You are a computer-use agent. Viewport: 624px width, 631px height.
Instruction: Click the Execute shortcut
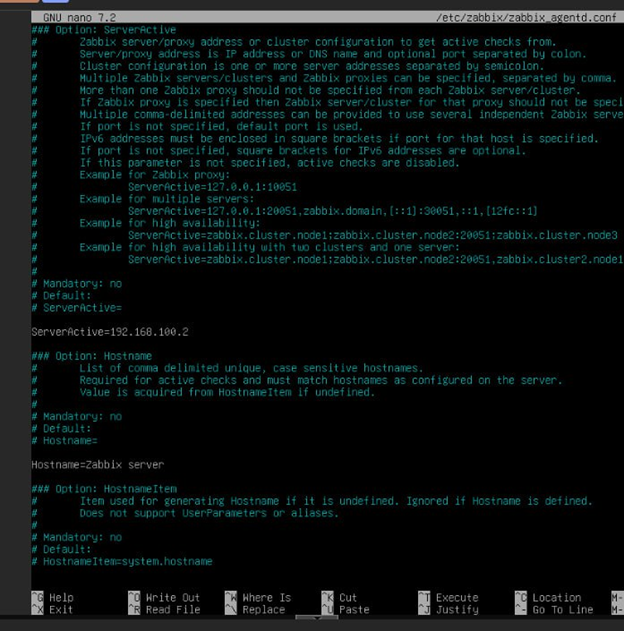(456, 597)
